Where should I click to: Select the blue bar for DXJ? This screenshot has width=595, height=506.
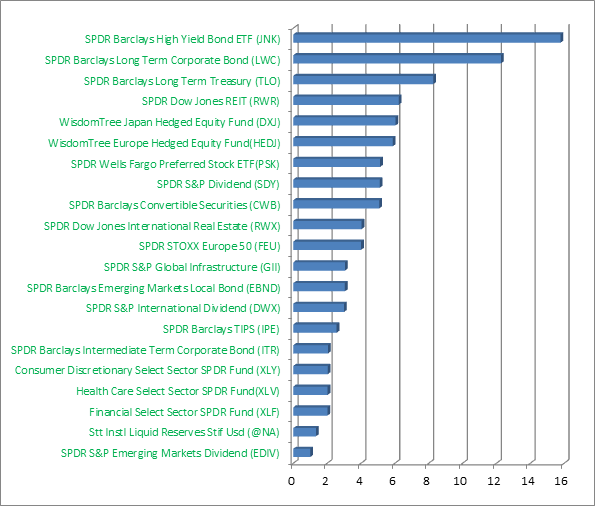point(345,120)
